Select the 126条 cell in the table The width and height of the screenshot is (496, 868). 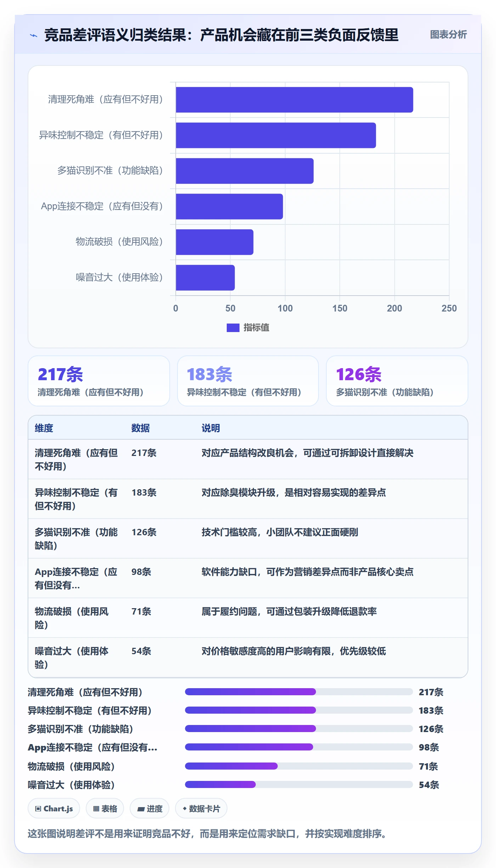[x=144, y=532]
